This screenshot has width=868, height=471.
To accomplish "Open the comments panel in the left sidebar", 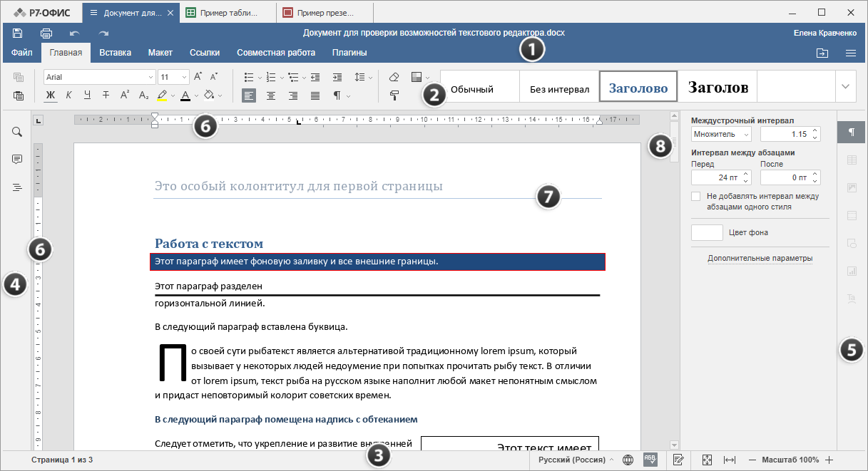I will (16, 160).
